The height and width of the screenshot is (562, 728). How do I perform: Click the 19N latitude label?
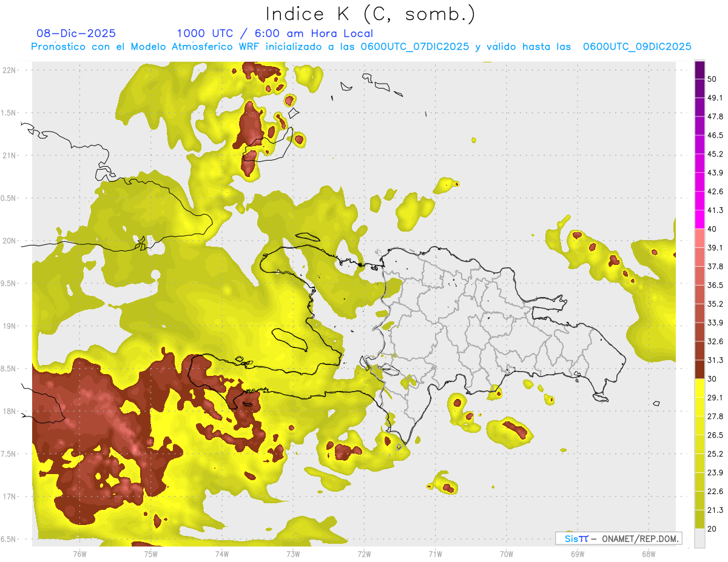point(9,326)
